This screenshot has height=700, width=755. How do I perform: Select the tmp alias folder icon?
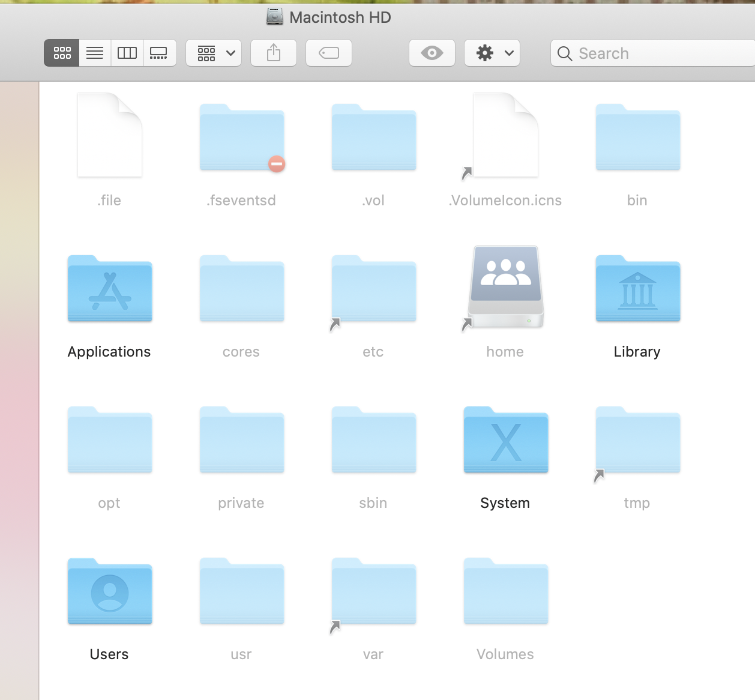pos(638,441)
